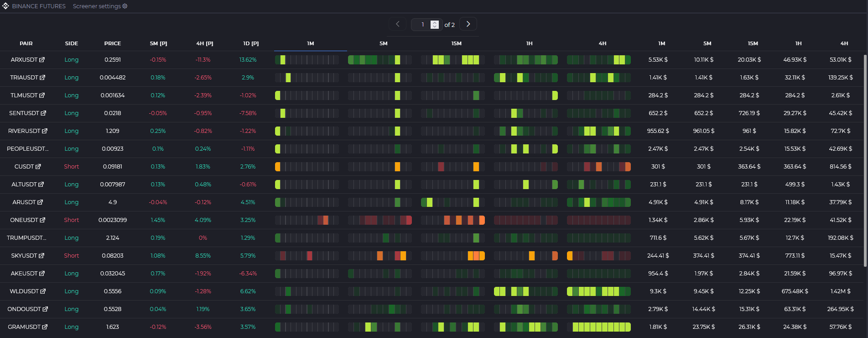Open SKYUSDT external link icon
The height and width of the screenshot is (338, 868).
[42, 256]
